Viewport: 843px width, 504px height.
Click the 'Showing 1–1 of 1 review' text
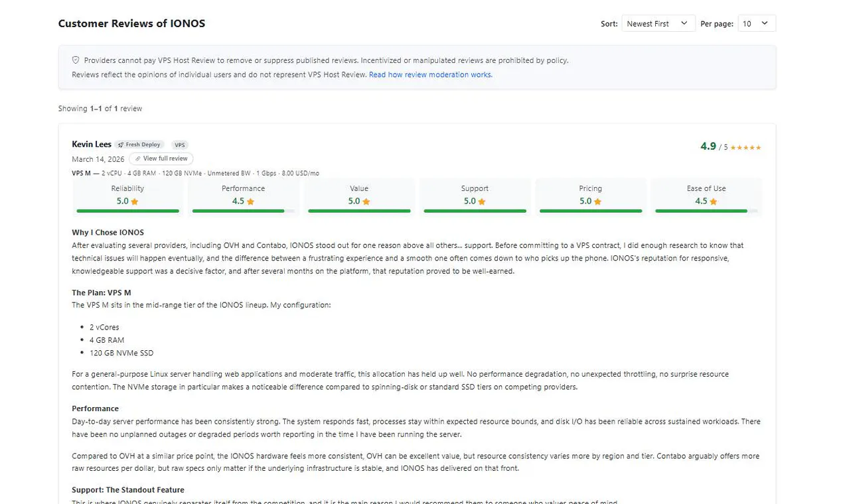(x=100, y=109)
